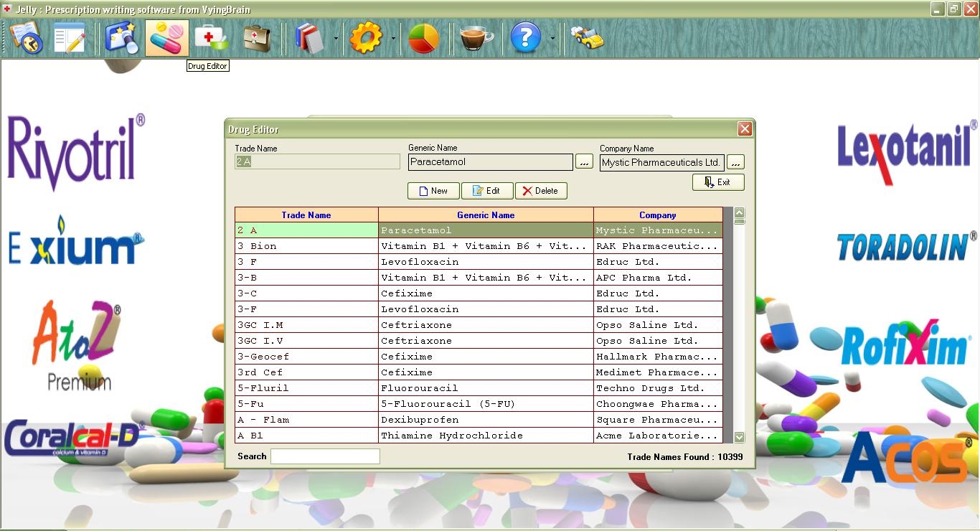Click the doctor's briefcase toolbar icon
Screen dimensions: 980x531
click(x=256, y=38)
